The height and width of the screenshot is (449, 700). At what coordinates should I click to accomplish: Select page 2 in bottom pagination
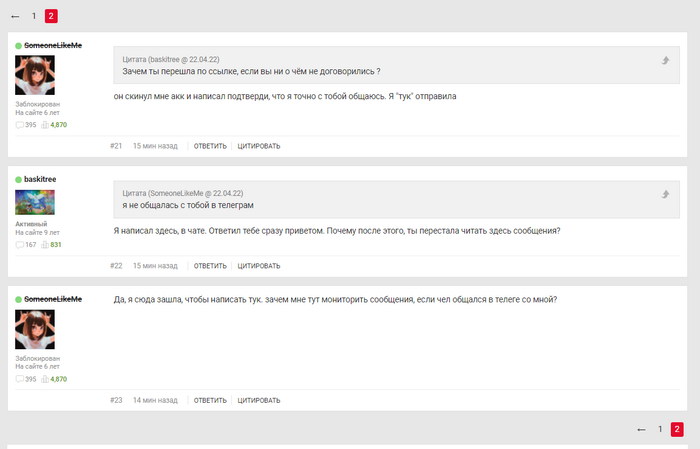pos(677,429)
